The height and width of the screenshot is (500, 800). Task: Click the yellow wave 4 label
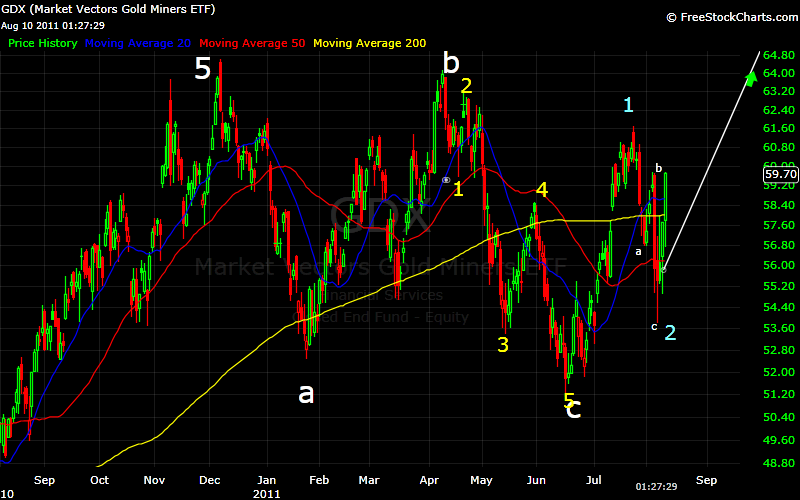coord(541,189)
